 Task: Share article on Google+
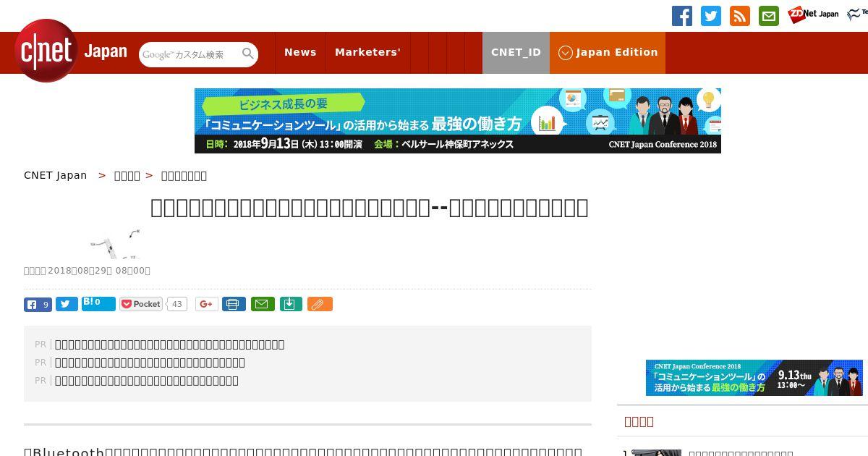(206, 304)
